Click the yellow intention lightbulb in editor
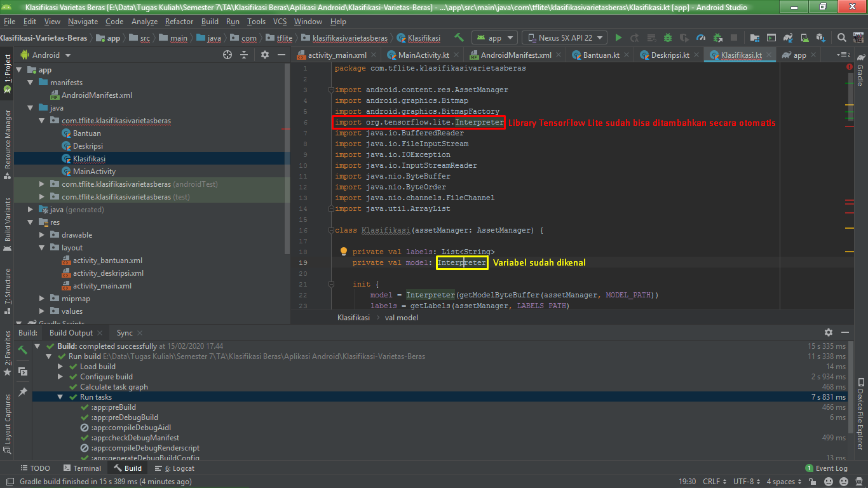Image resolution: width=868 pixels, height=488 pixels. (x=343, y=252)
